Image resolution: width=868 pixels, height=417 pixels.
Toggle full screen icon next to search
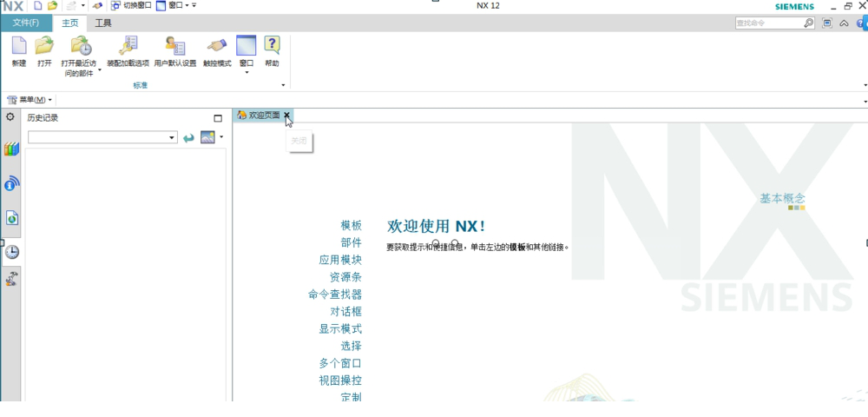point(827,23)
